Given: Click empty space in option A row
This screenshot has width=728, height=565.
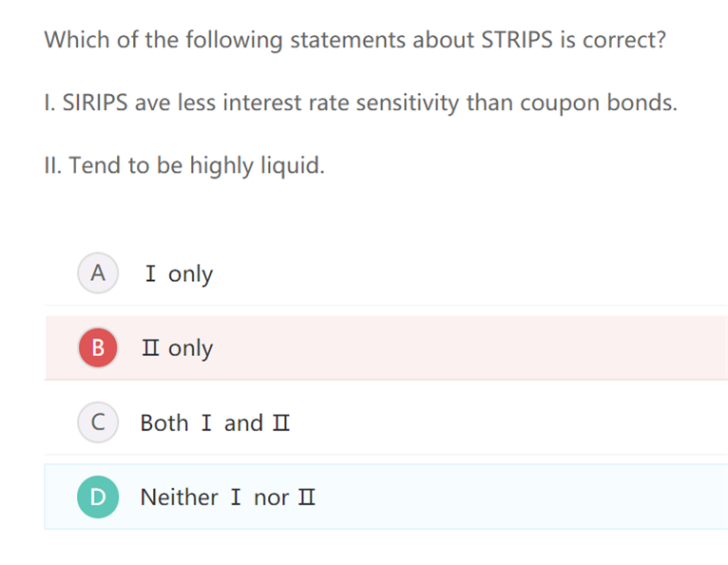Looking at the screenshot, I should coord(475,273).
